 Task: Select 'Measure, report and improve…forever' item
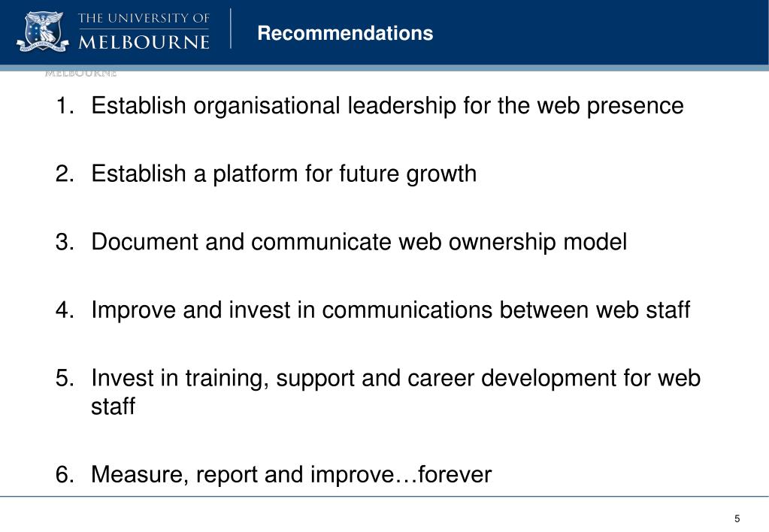(292, 475)
